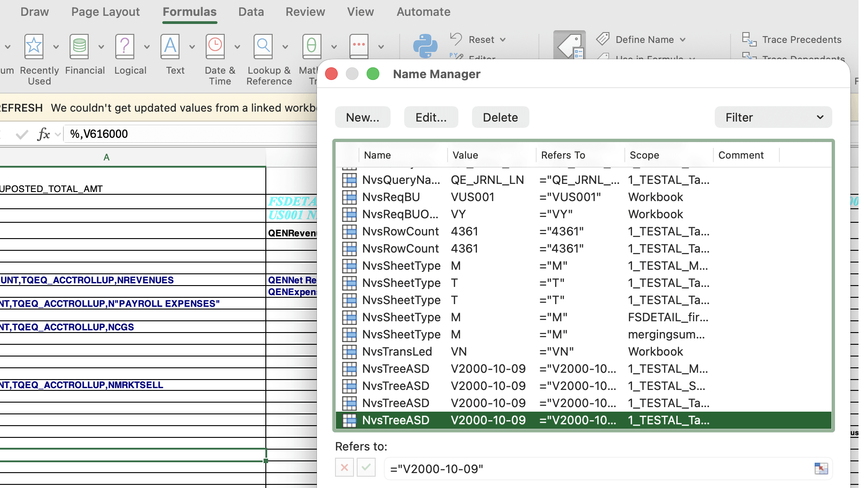Click the Define Name tag icon
The image size is (868, 488).
[603, 39]
